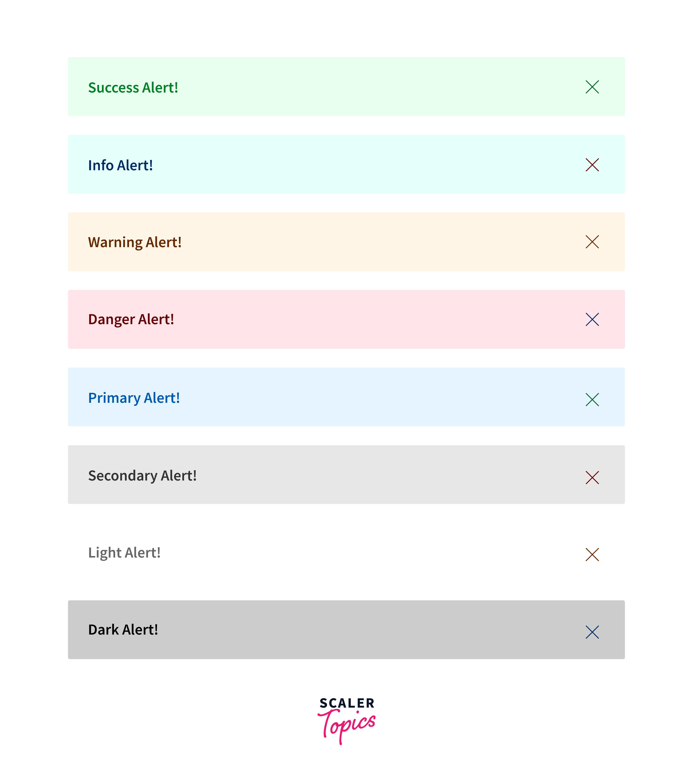
Task: Click the SCALER wordmark text
Action: (x=346, y=704)
